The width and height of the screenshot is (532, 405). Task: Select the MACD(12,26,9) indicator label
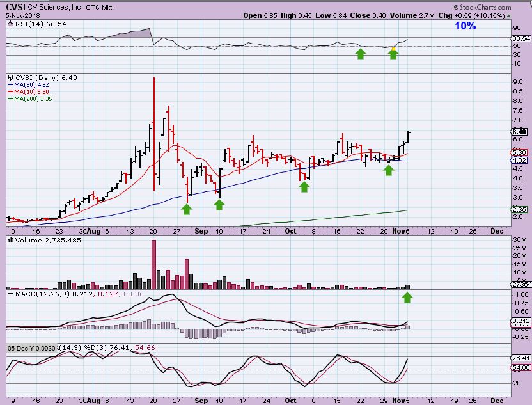[x=42, y=294]
